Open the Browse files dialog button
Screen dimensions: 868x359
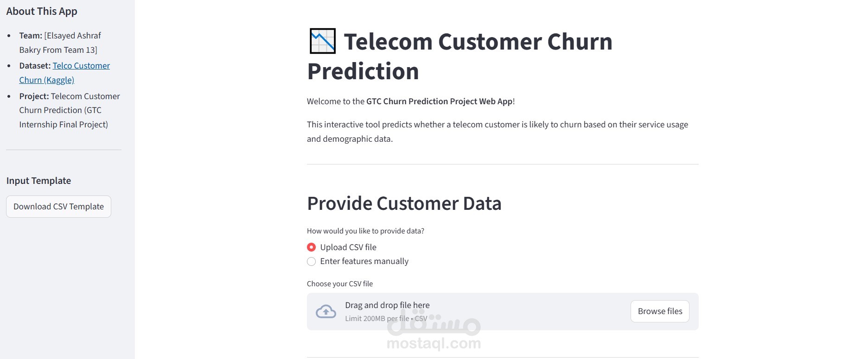(659, 311)
